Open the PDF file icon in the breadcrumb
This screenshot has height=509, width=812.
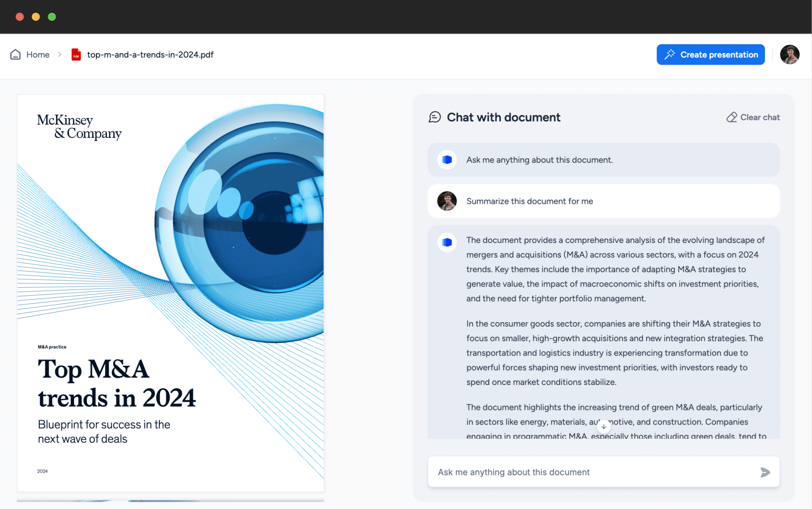coord(76,55)
